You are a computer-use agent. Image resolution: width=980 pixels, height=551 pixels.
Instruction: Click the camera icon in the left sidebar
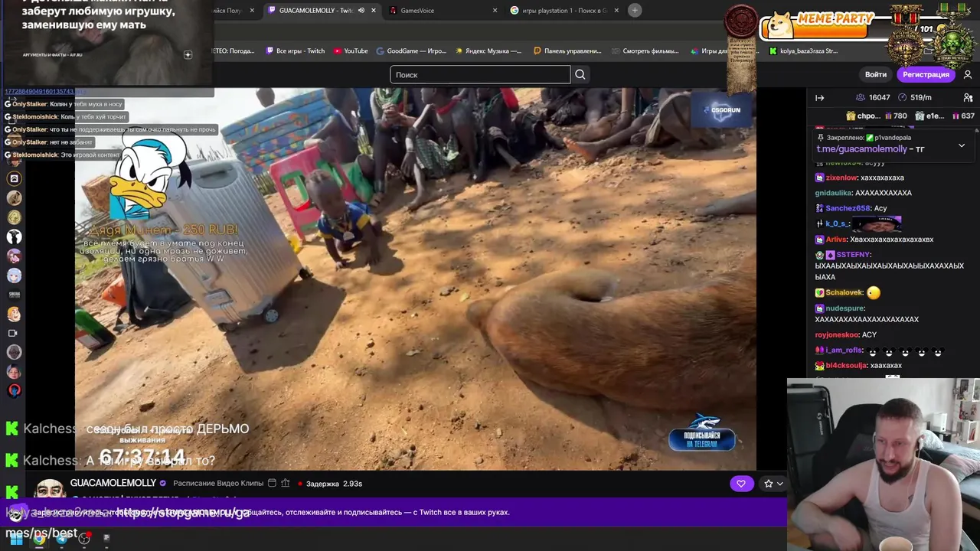pyautogui.click(x=13, y=333)
